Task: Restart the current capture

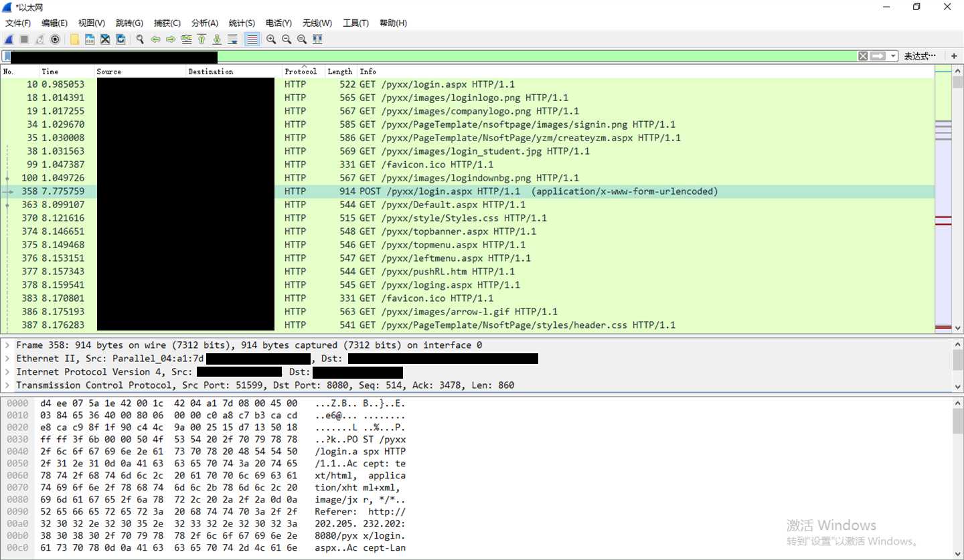Action: [x=39, y=39]
